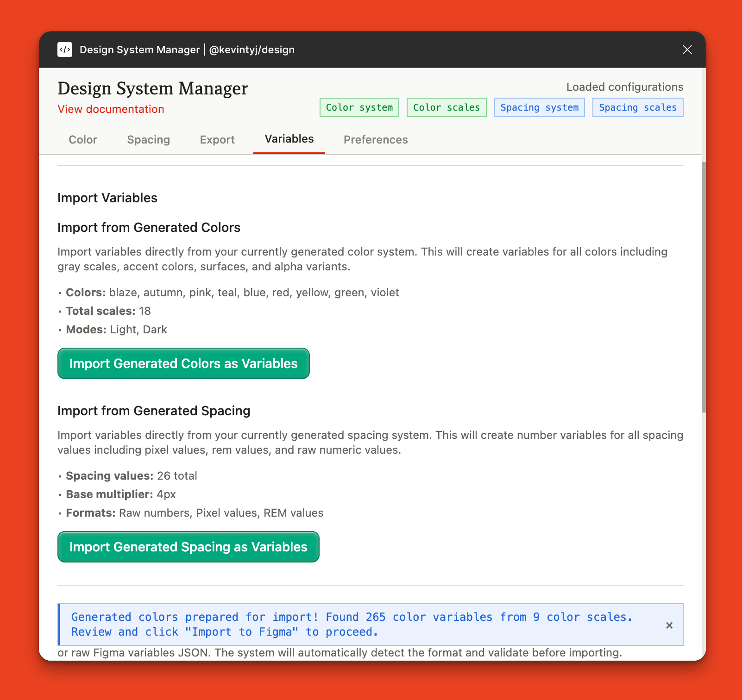Click the Import Variables section heading
The image size is (742, 700).
(x=107, y=198)
